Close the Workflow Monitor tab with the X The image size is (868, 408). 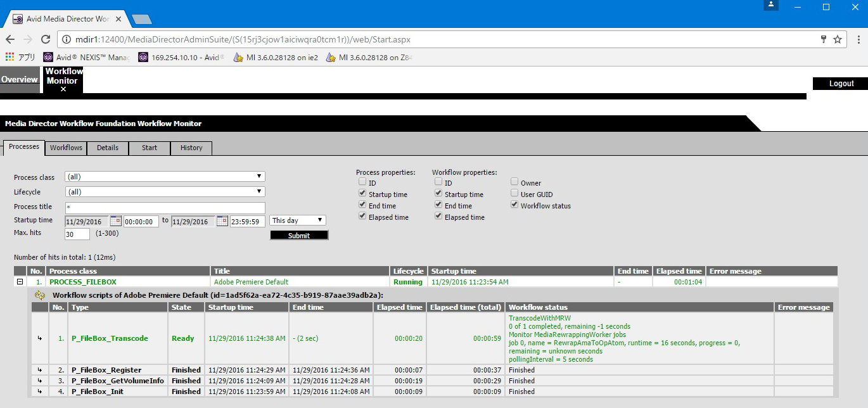point(63,89)
